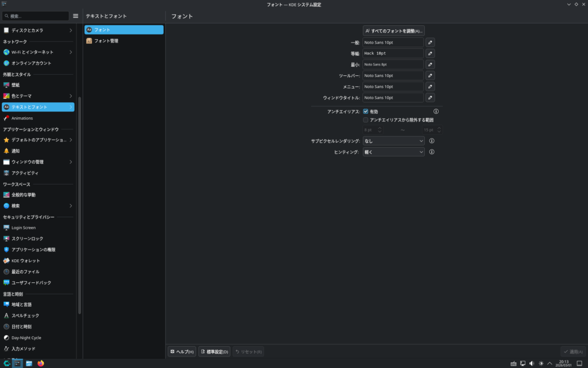588x368 pixels.
Task: Click info icon next to ヒンティング dropdown
Action: click(432, 152)
